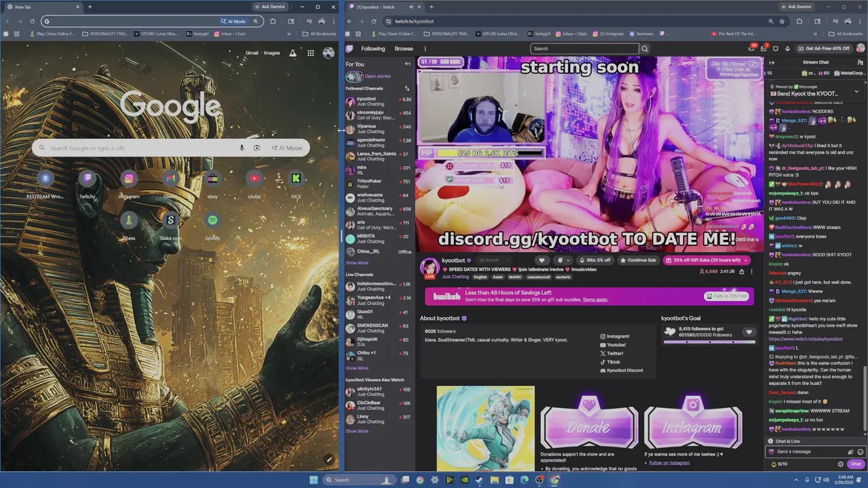Open the three-dot menu next to Browse
Viewport: 868px width, 488px height.
pos(425,49)
